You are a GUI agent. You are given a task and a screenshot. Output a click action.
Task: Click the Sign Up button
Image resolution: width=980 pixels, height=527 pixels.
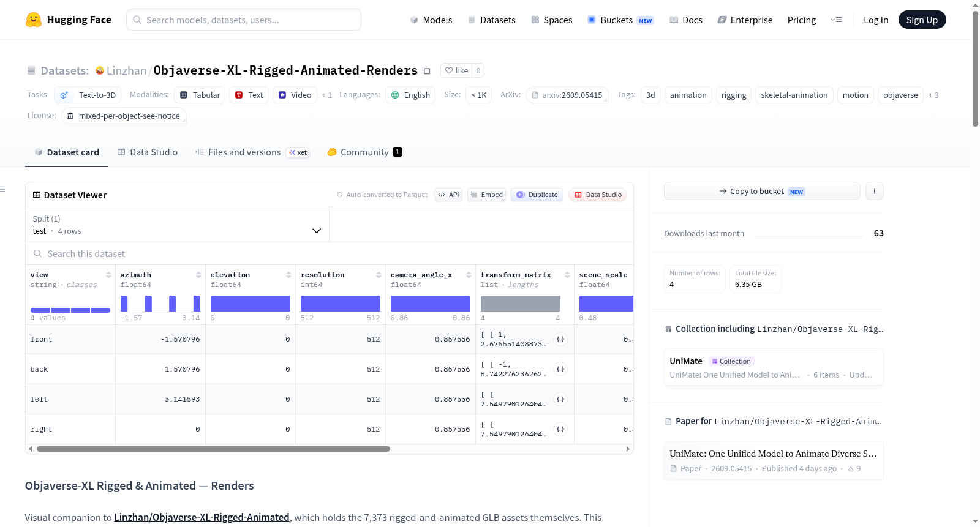point(922,20)
